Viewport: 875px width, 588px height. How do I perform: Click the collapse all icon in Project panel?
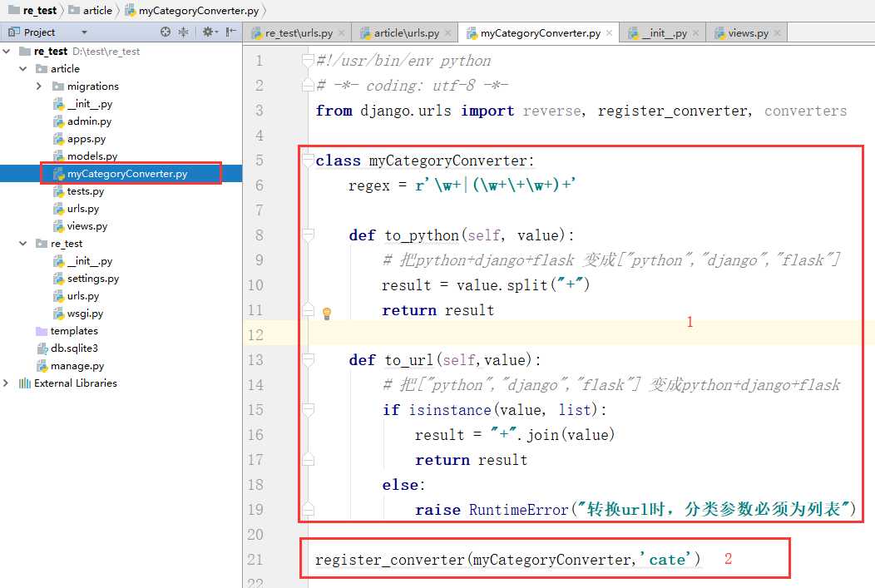click(183, 32)
